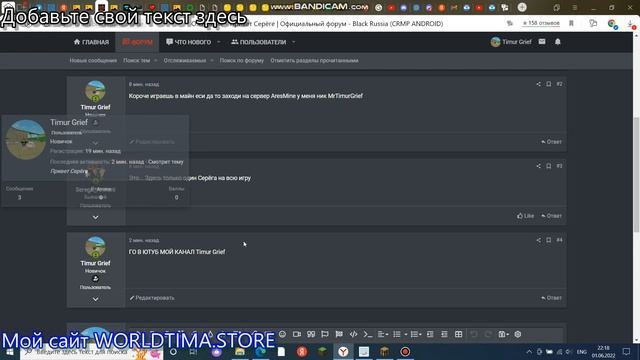Open the Поиск тем link
Screen dimensions: 640x360
[x=137, y=60]
